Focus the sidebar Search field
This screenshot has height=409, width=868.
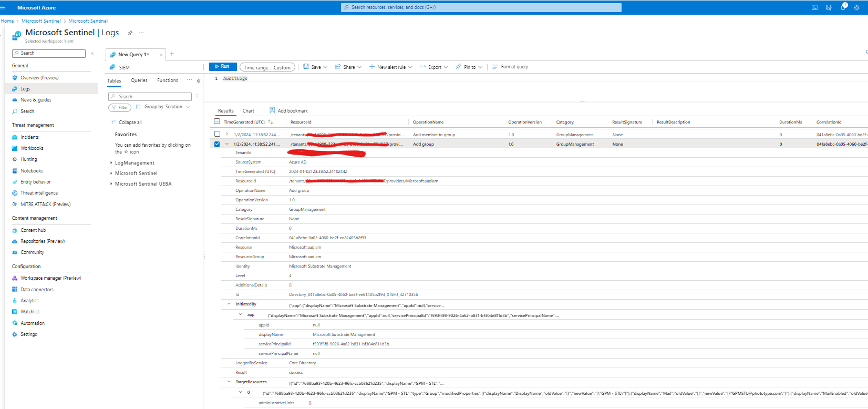click(49, 53)
